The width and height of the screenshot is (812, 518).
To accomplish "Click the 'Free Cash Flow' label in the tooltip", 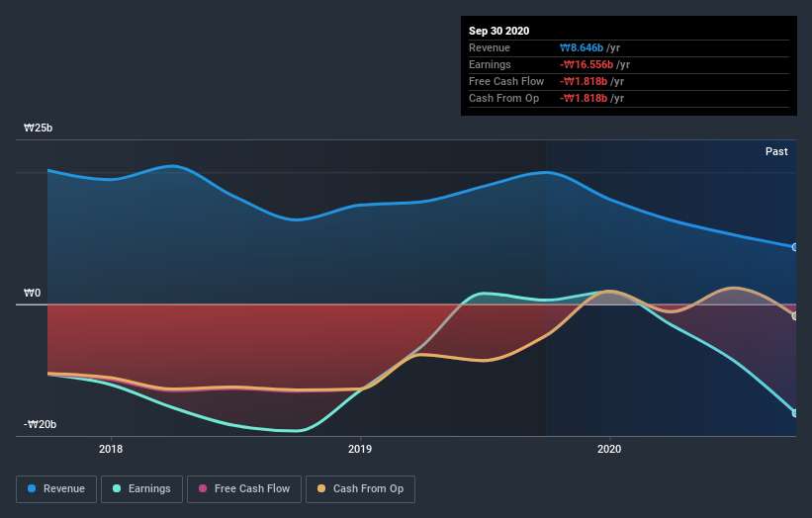I will 506,81.
